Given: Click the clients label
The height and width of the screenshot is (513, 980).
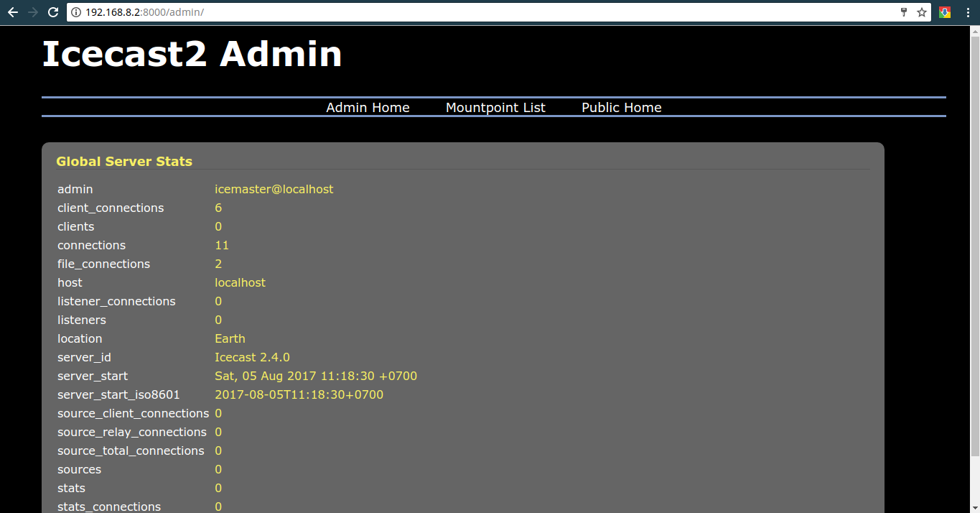Looking at the screenshot, I should (75, 227).
